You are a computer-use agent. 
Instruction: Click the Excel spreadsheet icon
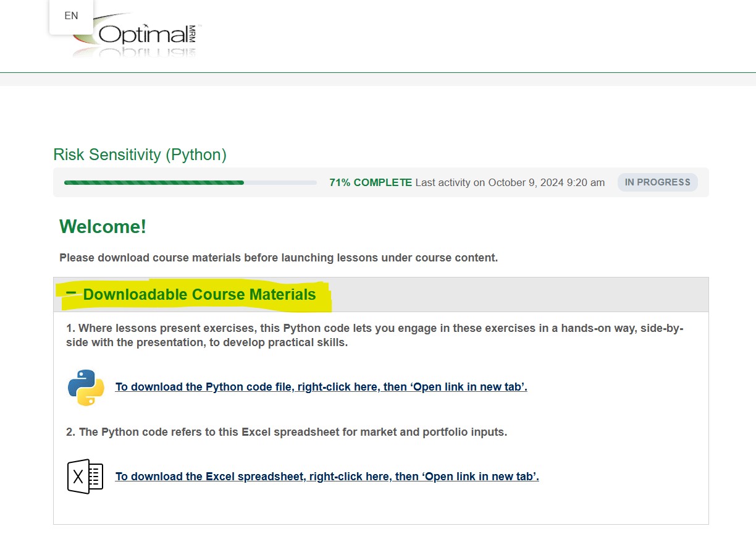(85, 477)
